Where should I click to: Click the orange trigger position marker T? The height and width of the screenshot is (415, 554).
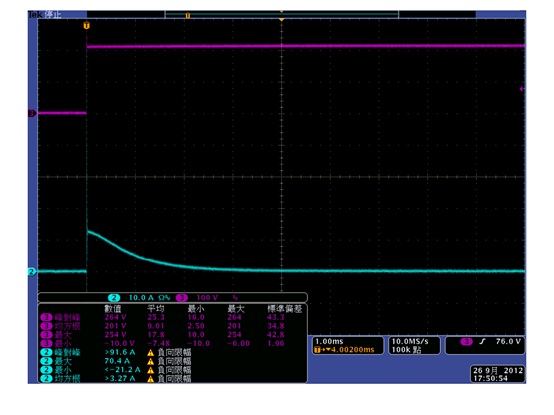pos(87,25)
